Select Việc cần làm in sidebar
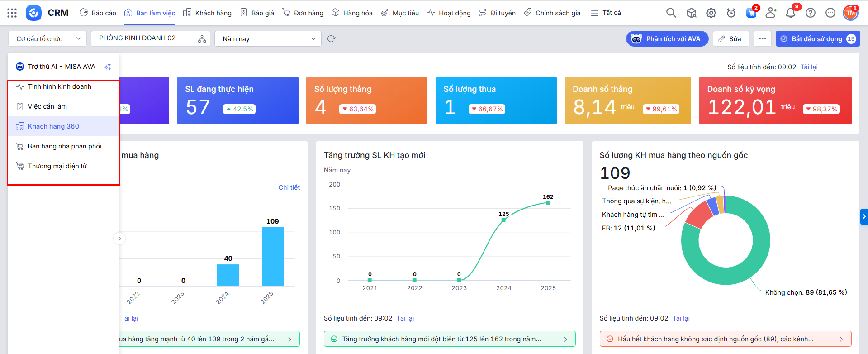The height and width of the screenshot is (354, 868). [x=47, y=106]
